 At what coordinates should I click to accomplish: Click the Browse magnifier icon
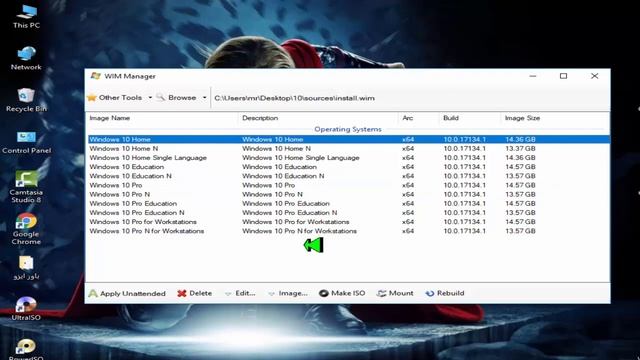click(x=160, y=97)
